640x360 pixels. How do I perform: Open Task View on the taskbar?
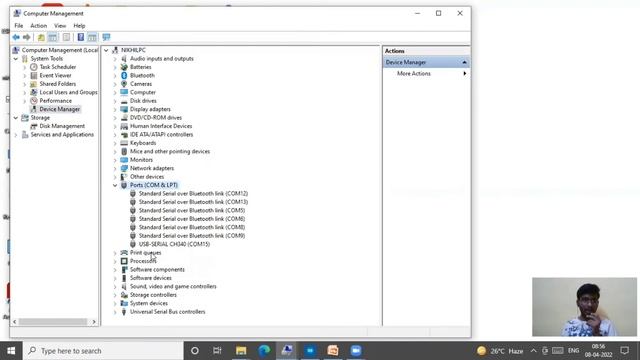pos(217,351)
